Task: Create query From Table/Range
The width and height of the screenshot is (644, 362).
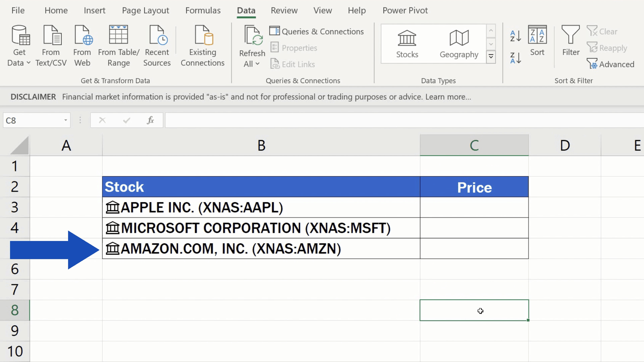Action: (x=118, y=45)
